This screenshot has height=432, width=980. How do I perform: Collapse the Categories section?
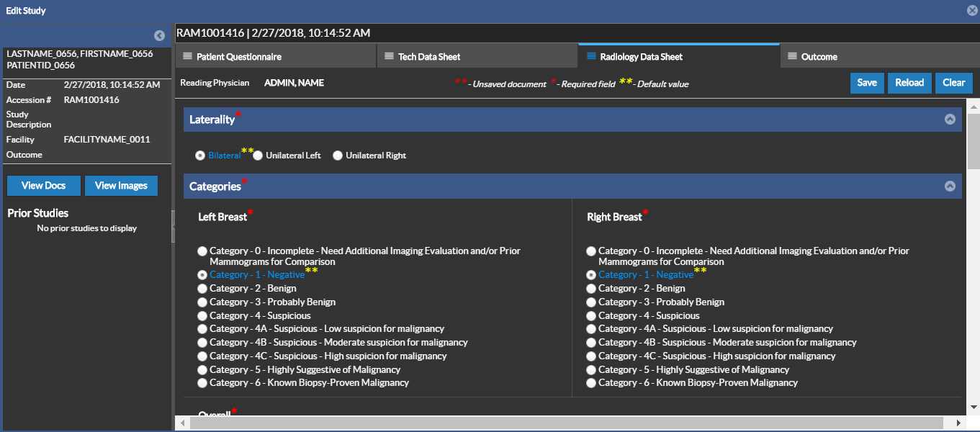[x=950, y=186]
